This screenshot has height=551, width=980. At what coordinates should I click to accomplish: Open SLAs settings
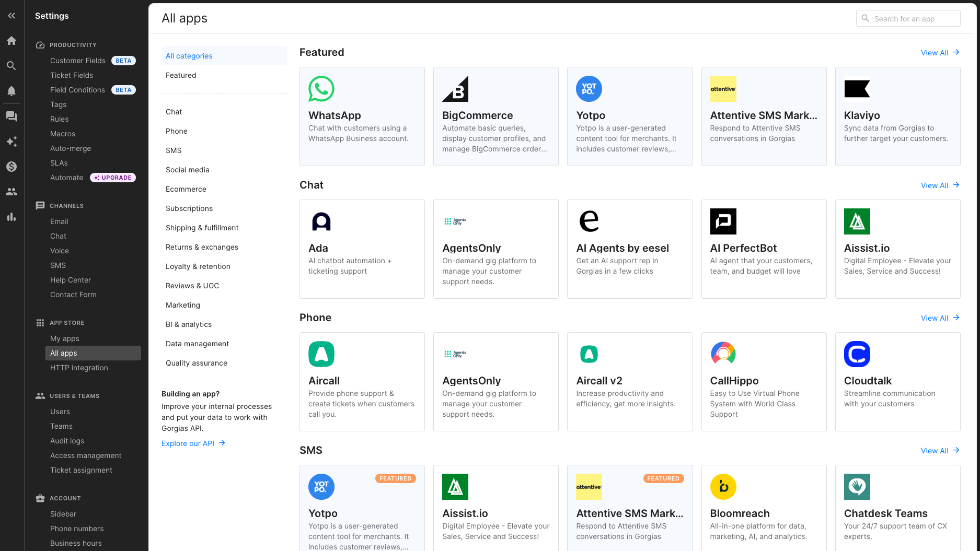pos(59,163)
